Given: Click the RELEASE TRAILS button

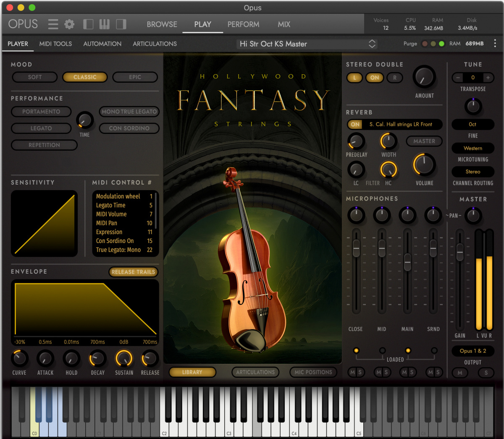Looking at the screenshot, I should (133, 272).
